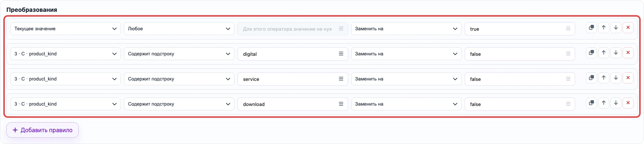Delete the rule with value true

628,28
